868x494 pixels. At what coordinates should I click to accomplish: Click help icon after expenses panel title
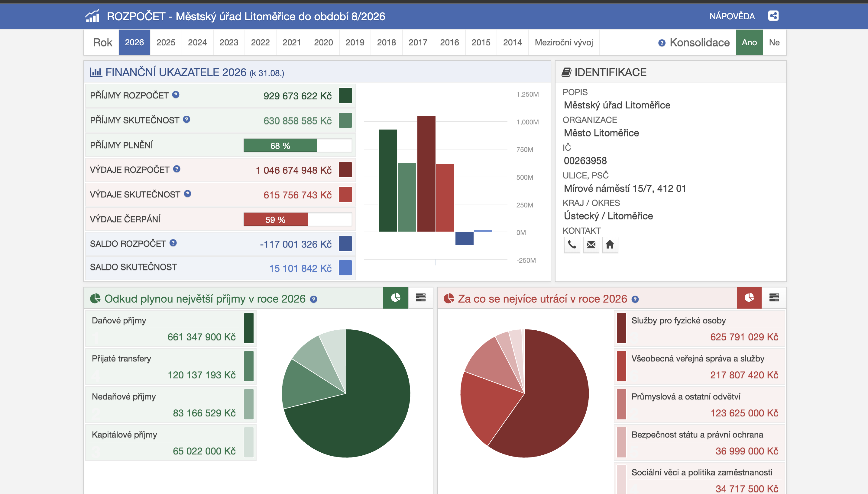635,299
